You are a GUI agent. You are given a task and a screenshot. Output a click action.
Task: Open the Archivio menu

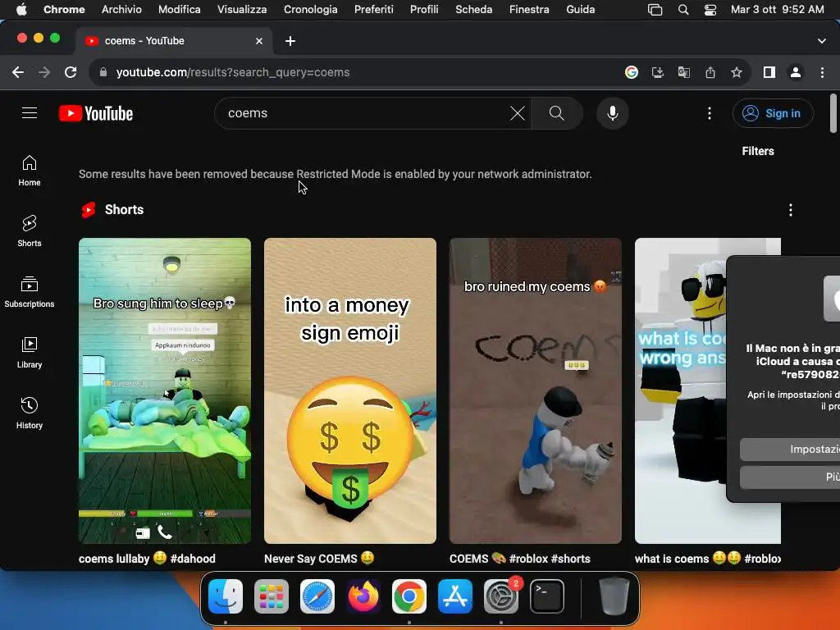pos(121,9)
